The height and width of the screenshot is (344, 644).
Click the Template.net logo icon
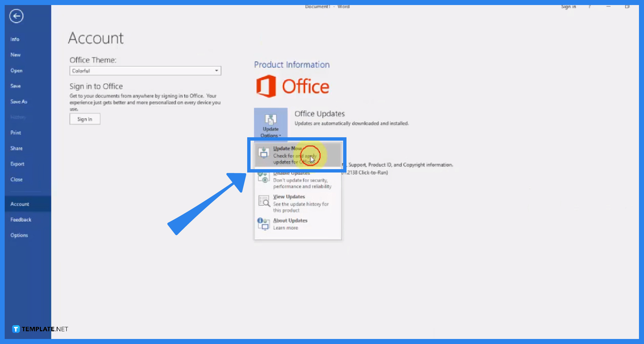[x=16, y=329]
